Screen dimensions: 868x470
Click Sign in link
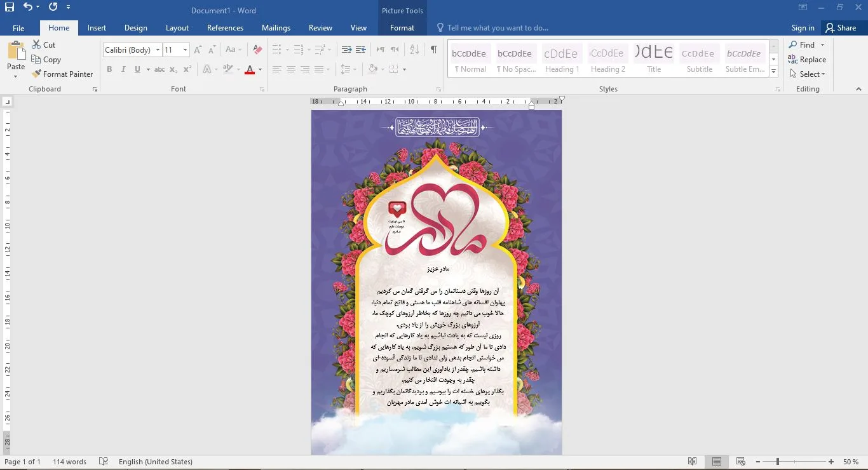pos(803,28)
